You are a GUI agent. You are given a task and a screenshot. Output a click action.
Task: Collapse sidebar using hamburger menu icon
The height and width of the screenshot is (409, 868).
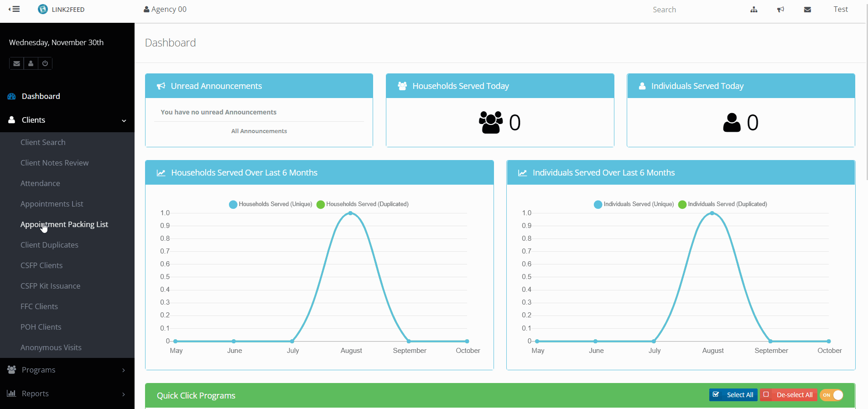click(x=14, y=9)
